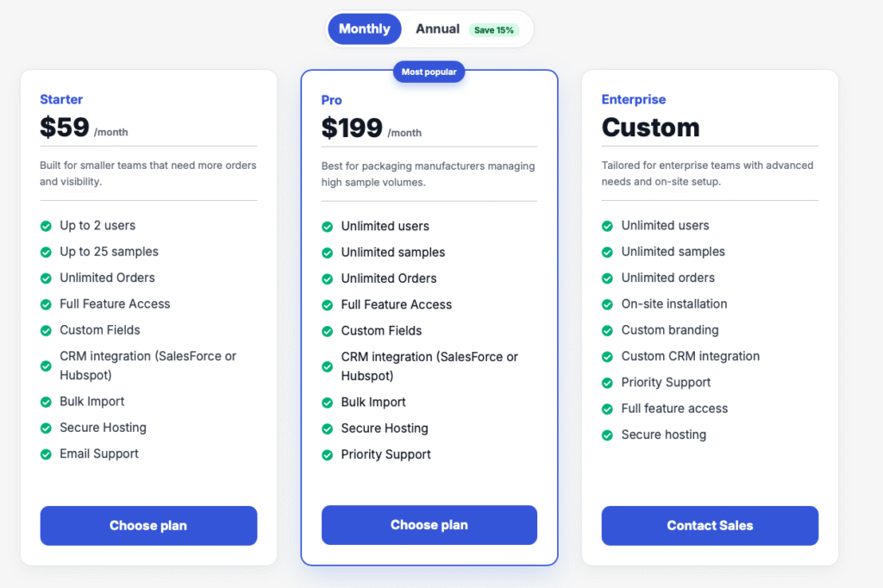Click the Enterprise plan's Secure hosting checkmark icon

[x=608, y=435]
